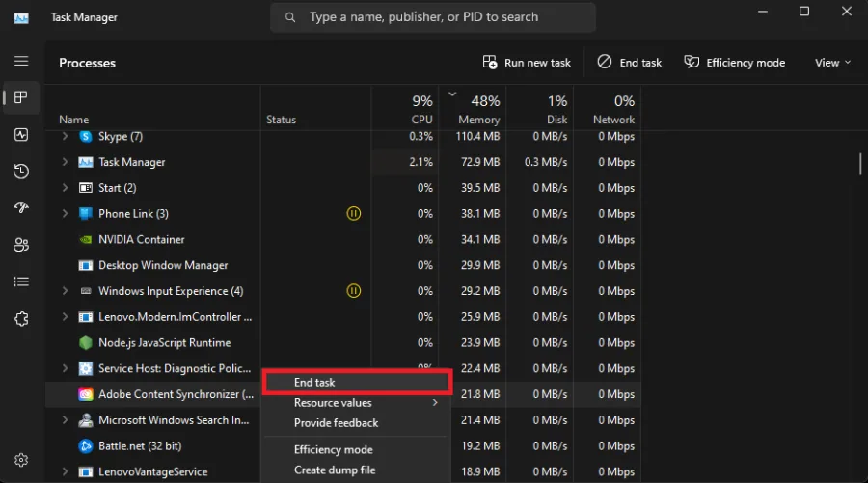Open the Details sidebar icon

pyautogui.click(x=21, y=282)
